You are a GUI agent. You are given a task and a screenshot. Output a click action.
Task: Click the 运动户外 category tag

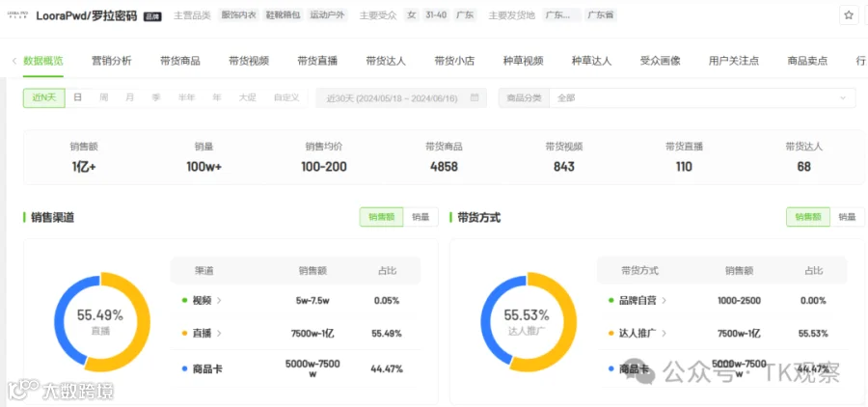pos(328,15)
